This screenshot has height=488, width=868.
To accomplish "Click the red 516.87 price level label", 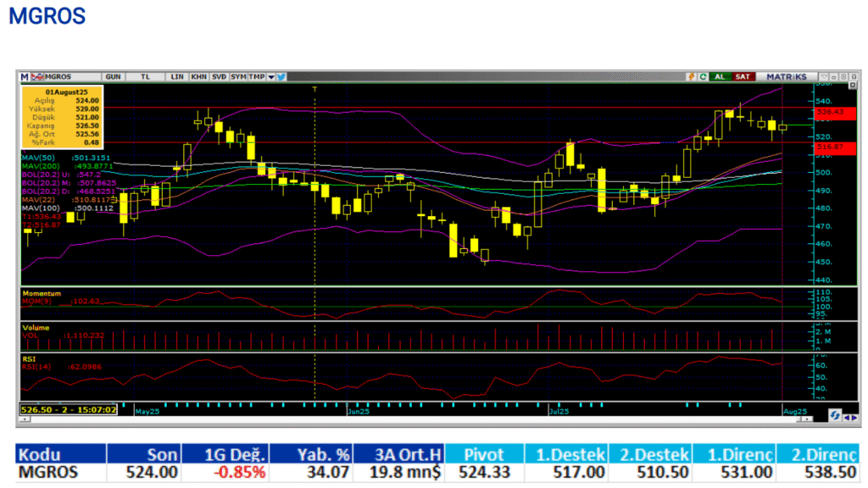I will click(x=835, y=147).
